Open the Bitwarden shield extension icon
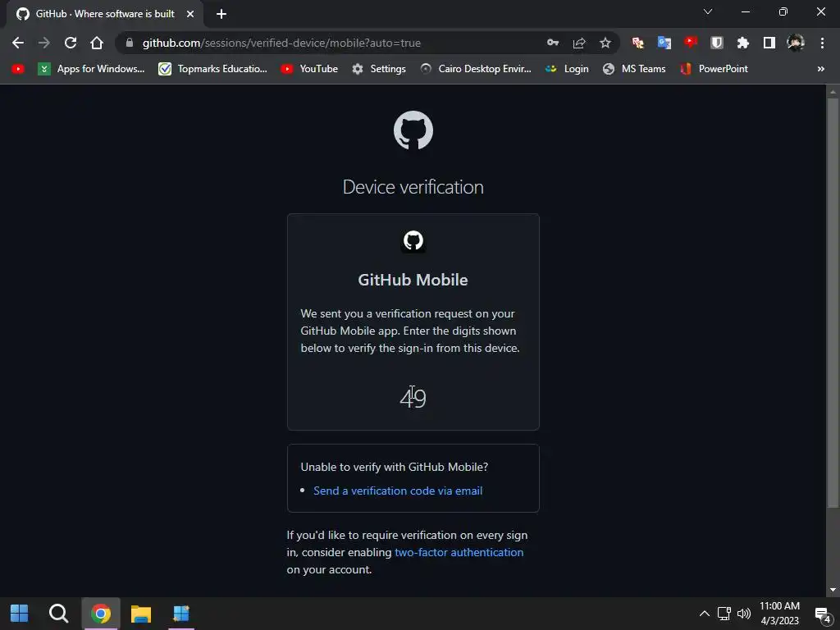This screenshot has width=840, height=630. 717,43
